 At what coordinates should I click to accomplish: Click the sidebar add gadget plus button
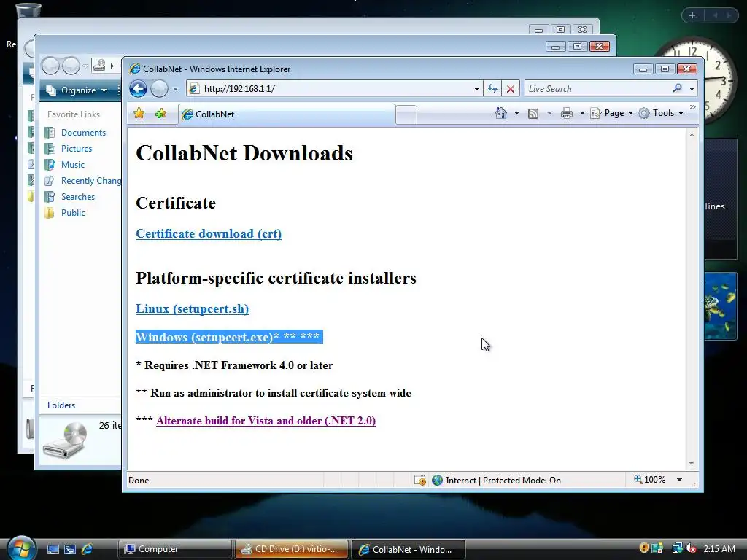tap(692, 15)
